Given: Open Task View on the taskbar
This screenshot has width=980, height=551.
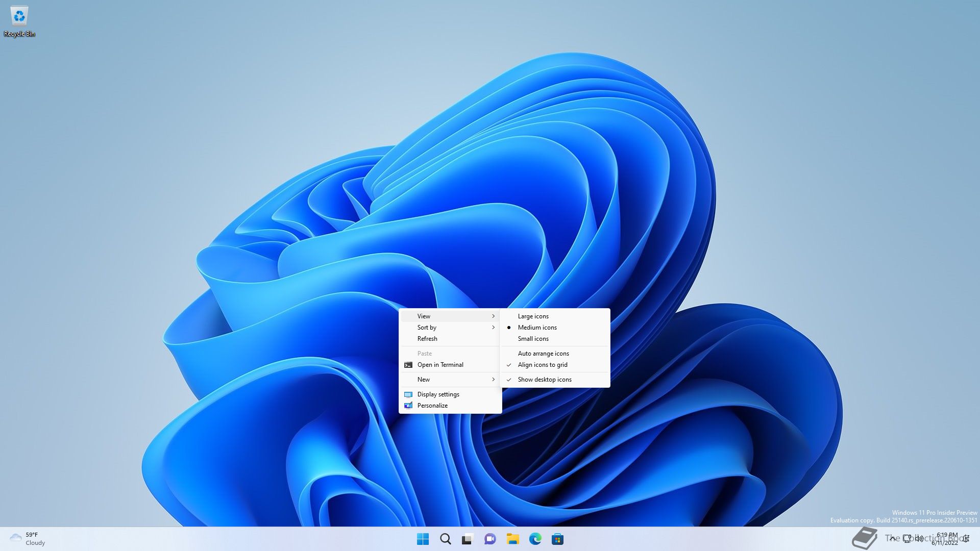Looking at the screenshot, I should pos(468,539).
